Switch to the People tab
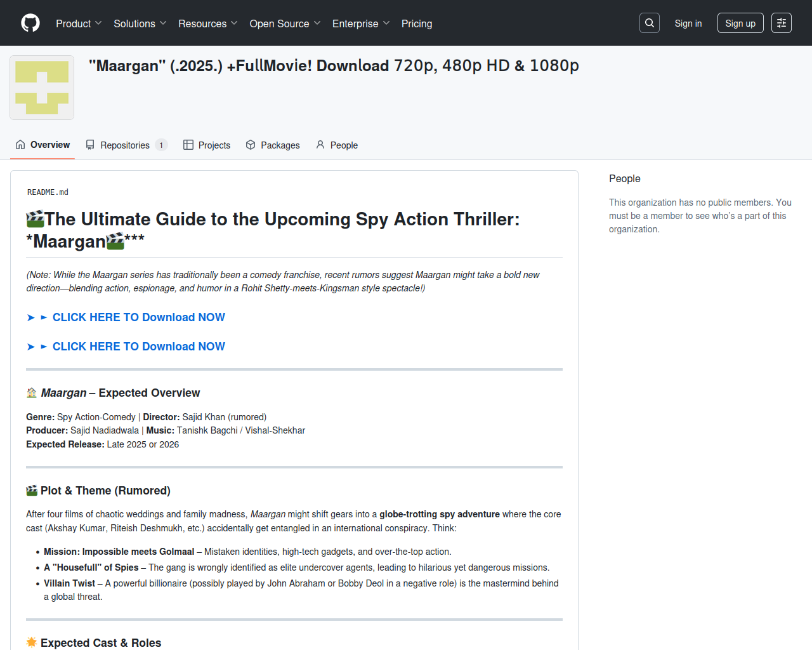The height and width of the screenshot is (650, 812). (337, 145)
